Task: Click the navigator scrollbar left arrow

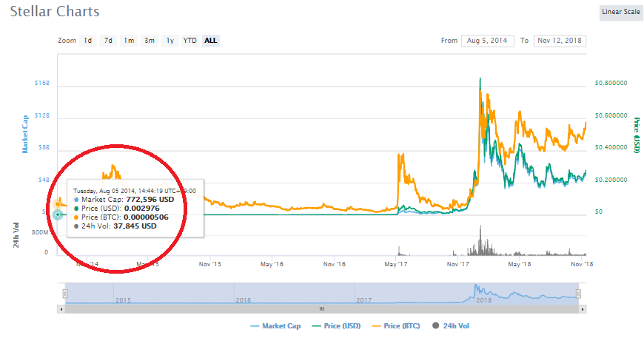Action: pyautogui.click(x=61, y=309)
